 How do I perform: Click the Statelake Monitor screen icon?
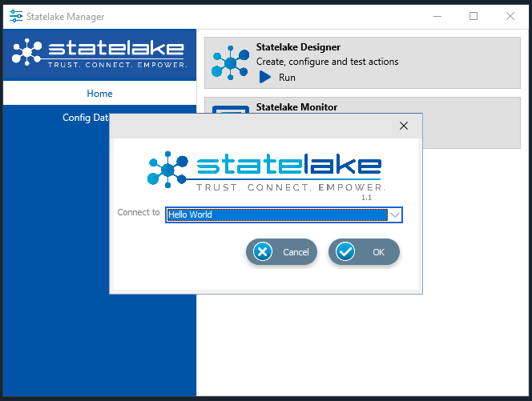[x=231, y=110]
